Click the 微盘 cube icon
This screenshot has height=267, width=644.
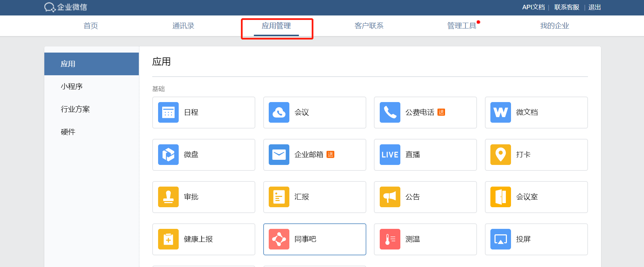[168, 155]
